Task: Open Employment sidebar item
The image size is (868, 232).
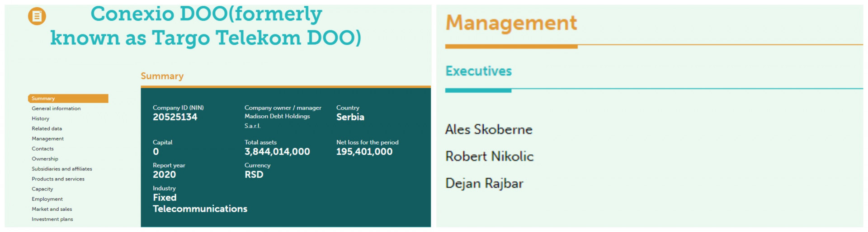Action: click(47, 199)
